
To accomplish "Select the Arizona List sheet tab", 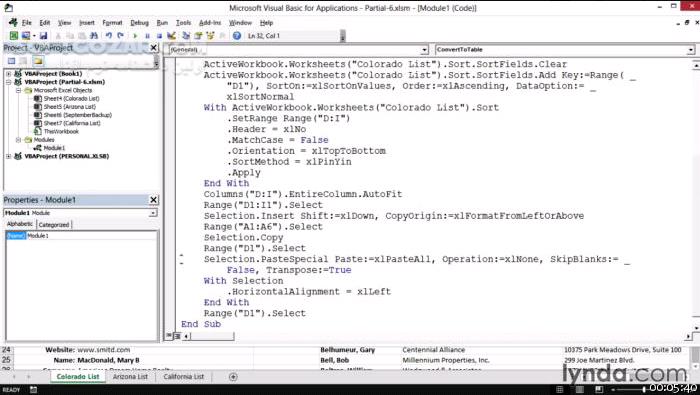I will coord(130,377).
